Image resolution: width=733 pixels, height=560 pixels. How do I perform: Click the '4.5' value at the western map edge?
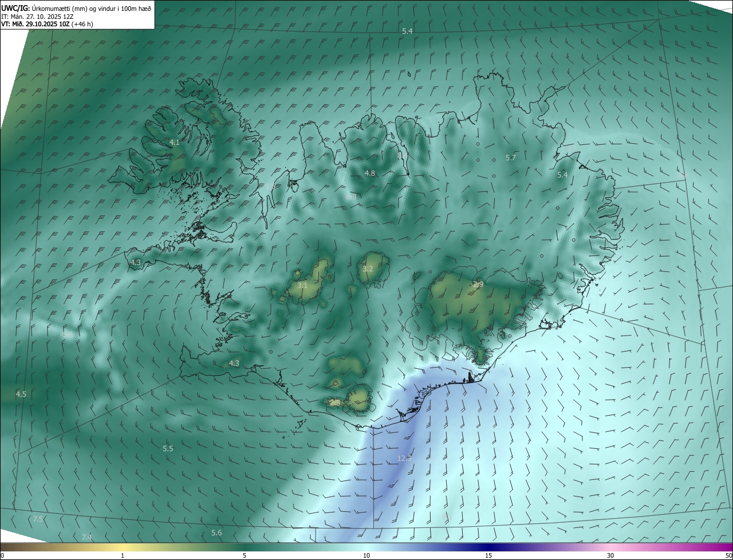(x=21, y=394)
